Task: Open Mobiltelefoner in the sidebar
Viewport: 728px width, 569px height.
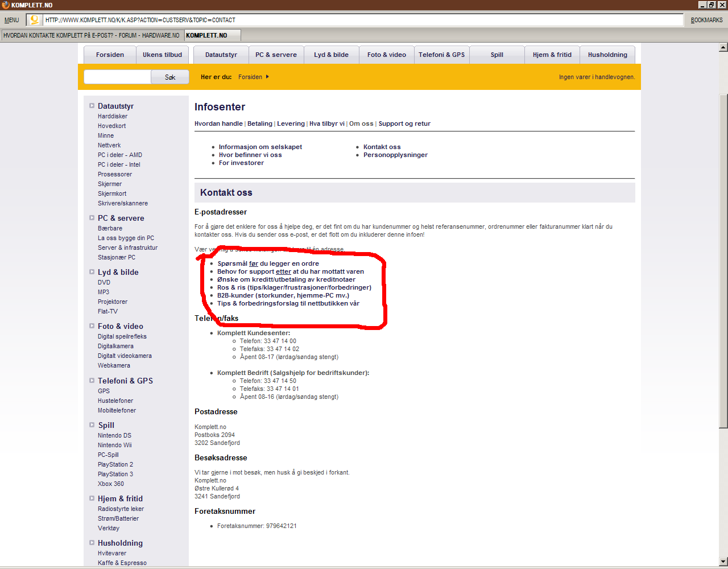Action: point(117,410)
